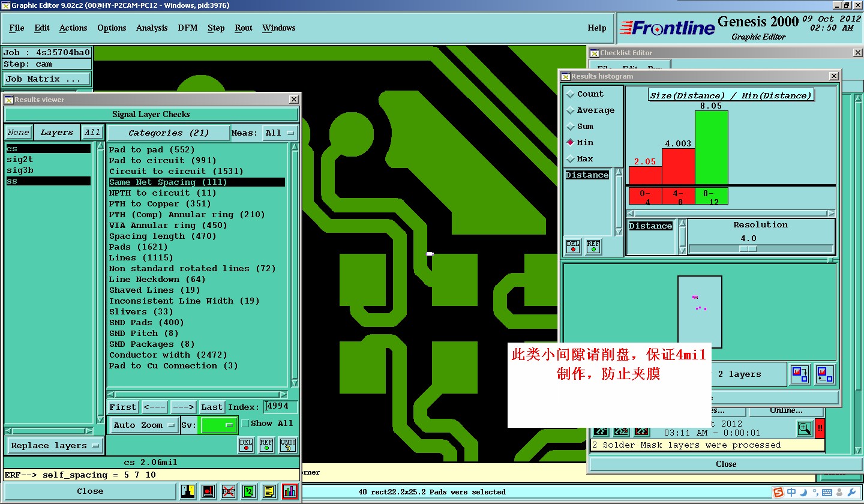
Task: Click the REF icon in Results viewer
Action: 267,445
